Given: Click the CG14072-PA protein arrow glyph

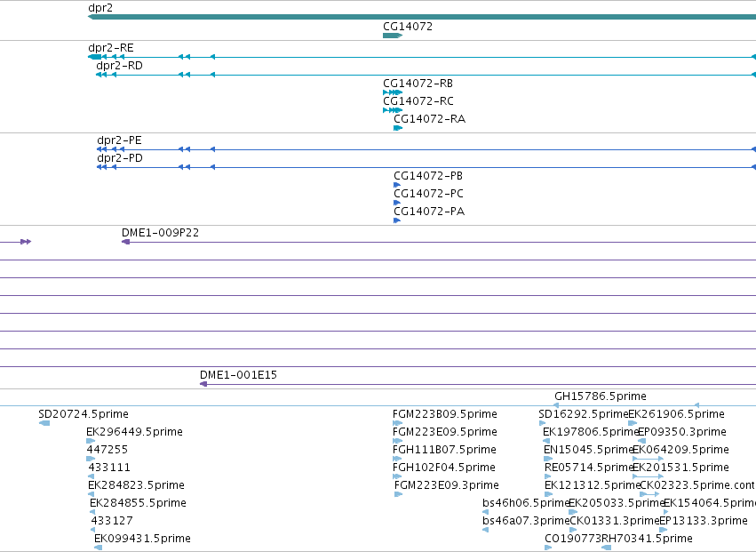Looking at the screenshot, I should (397, 220).
